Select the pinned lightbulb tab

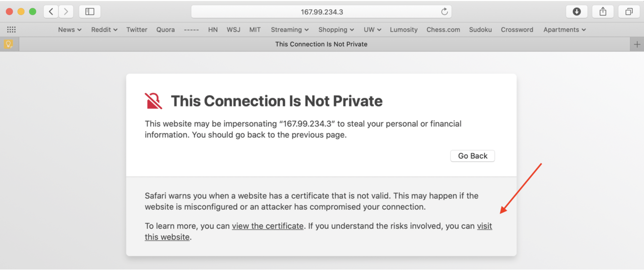coord(9,44)
